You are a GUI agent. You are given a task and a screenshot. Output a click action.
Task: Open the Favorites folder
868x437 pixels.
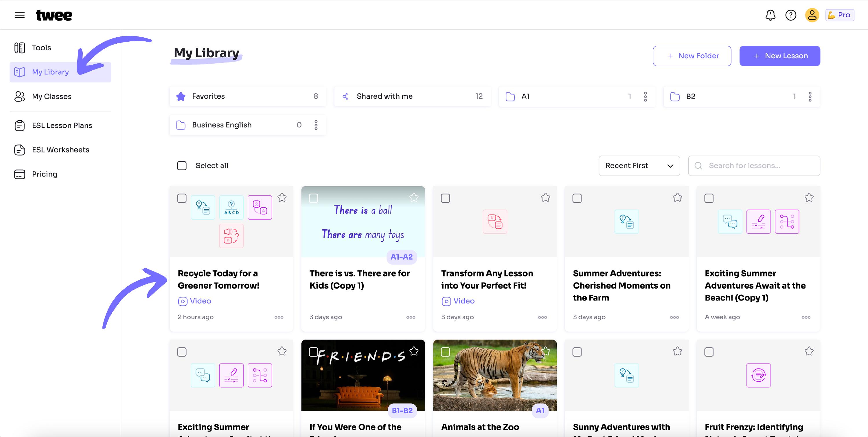click(248, 96)
